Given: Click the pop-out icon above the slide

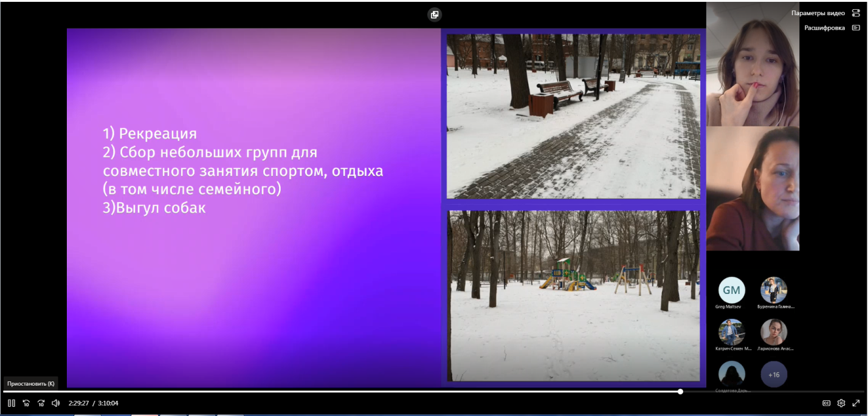Looking at the screenshot, I should [x=434, y=15].
